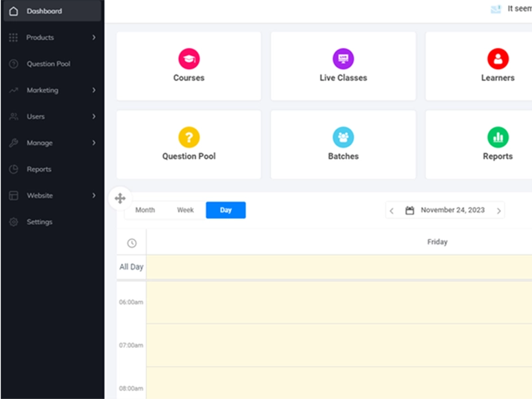
Task: Open Learners via the red person icon
Action: coord(498,59)
